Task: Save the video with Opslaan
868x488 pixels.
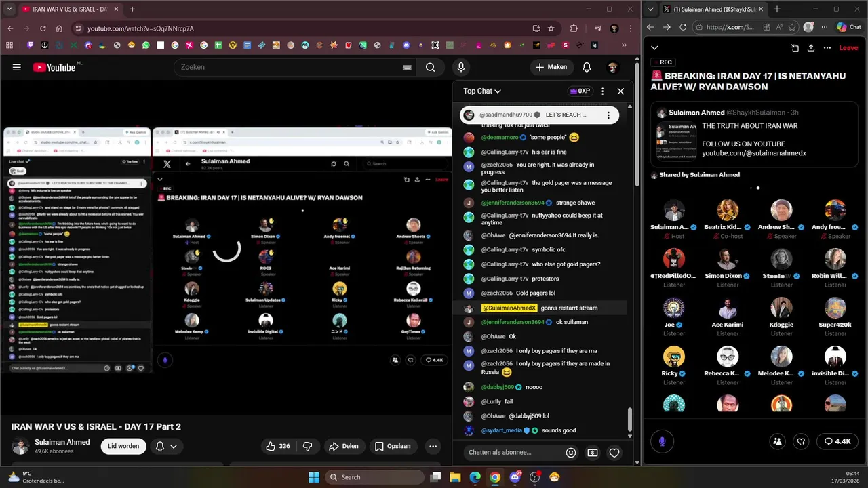Action: [393, 446]
